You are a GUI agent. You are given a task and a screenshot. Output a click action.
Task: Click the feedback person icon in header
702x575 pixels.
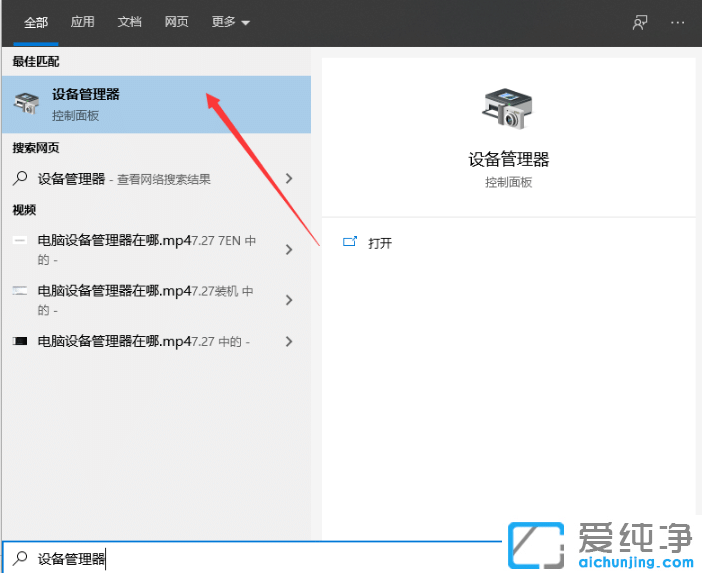[640, 22]
